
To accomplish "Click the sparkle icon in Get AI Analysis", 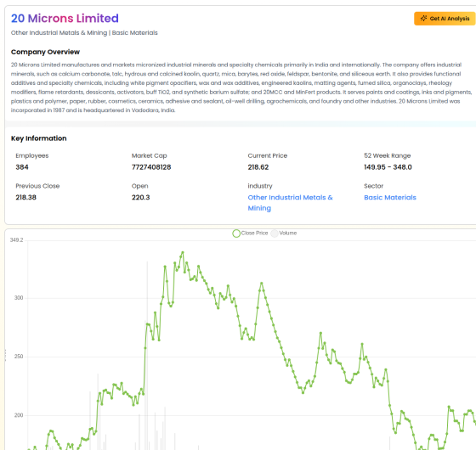I will [423, 19].
